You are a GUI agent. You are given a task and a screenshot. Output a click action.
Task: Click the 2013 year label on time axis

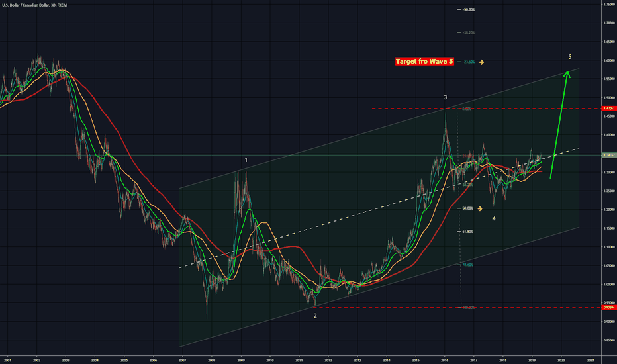(357, 360)
